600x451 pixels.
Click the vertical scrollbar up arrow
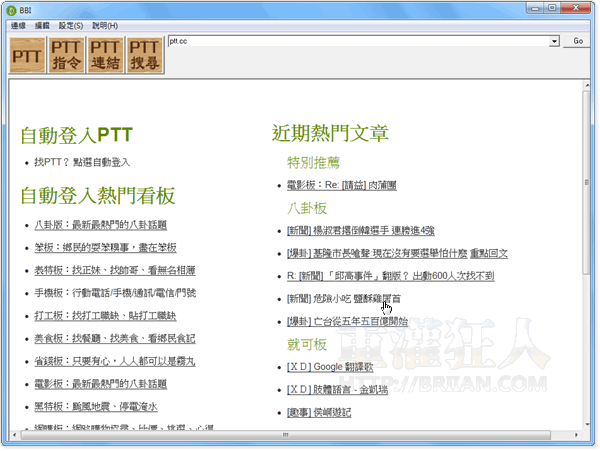pyautogui.click(x=587, y=85)
